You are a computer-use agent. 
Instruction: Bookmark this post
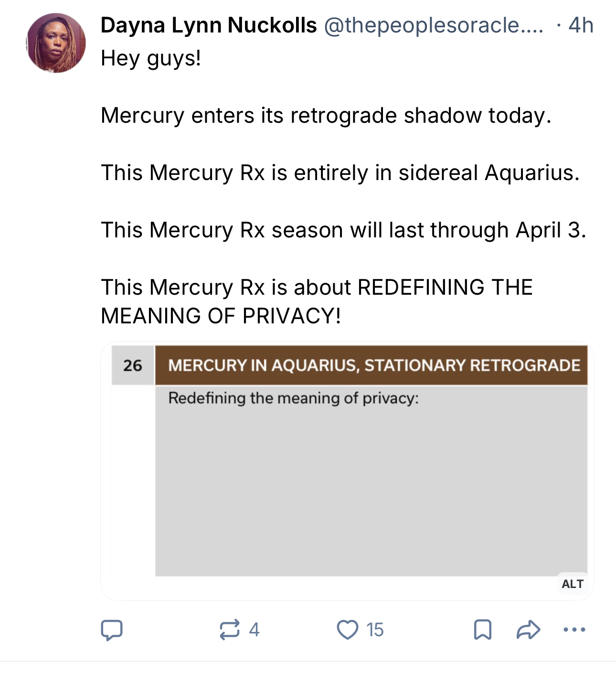(482, 630)
